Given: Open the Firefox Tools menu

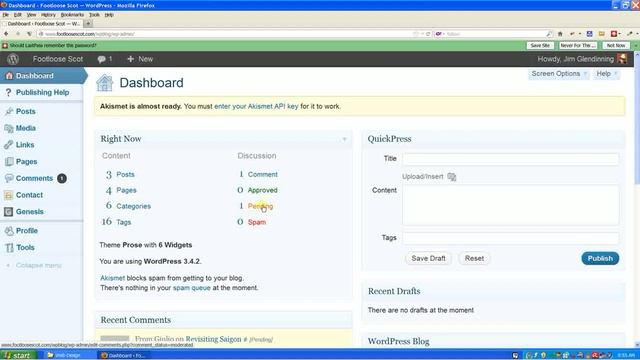Looking at the screenshot, I should 94,15.
